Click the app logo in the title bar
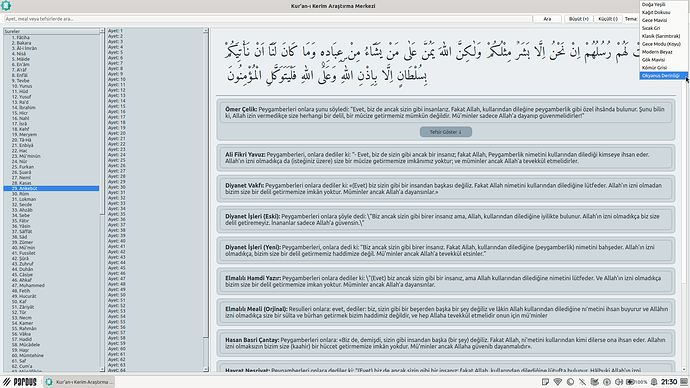 pos(6,6)
